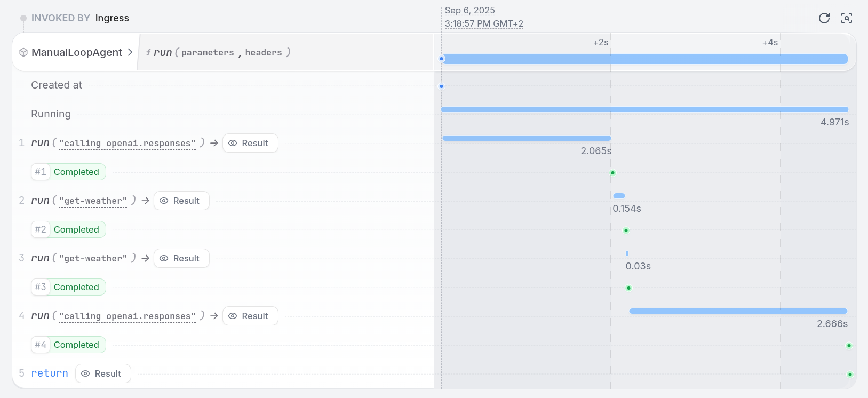868x398 pixels.
Task: Click the arrow icon after step 4 run
Action: point(214,316)
